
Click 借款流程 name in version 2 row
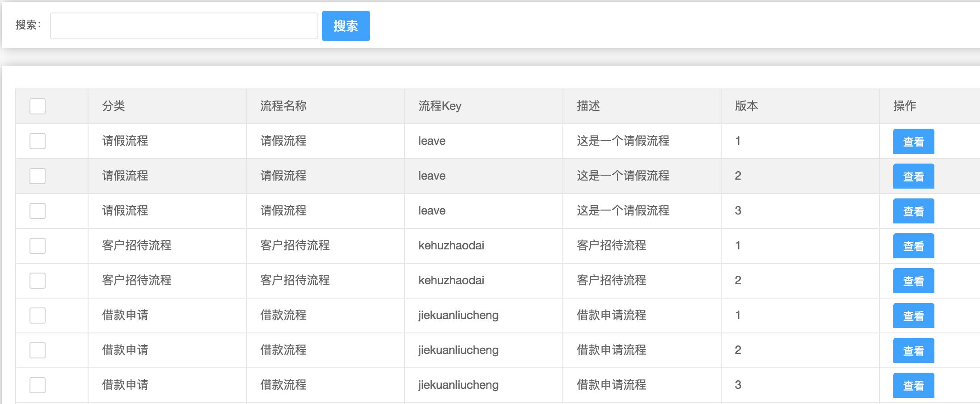coord(283,350)
